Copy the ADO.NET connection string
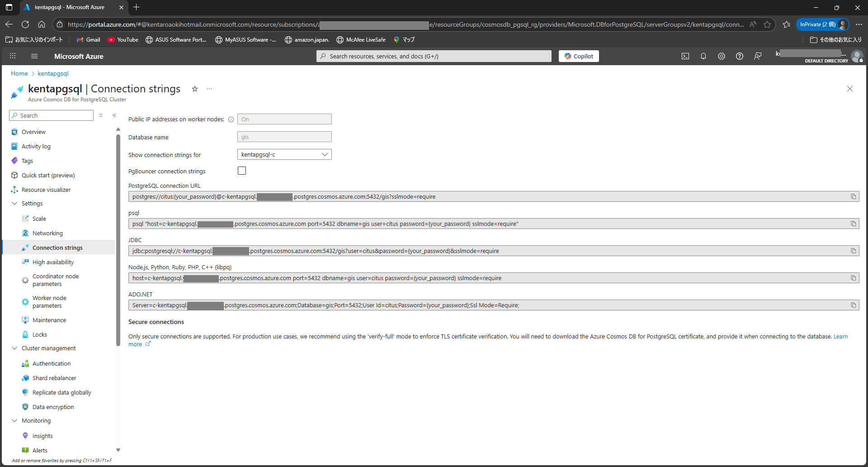The height and width of the screenshot is (467, 868). 854,305
